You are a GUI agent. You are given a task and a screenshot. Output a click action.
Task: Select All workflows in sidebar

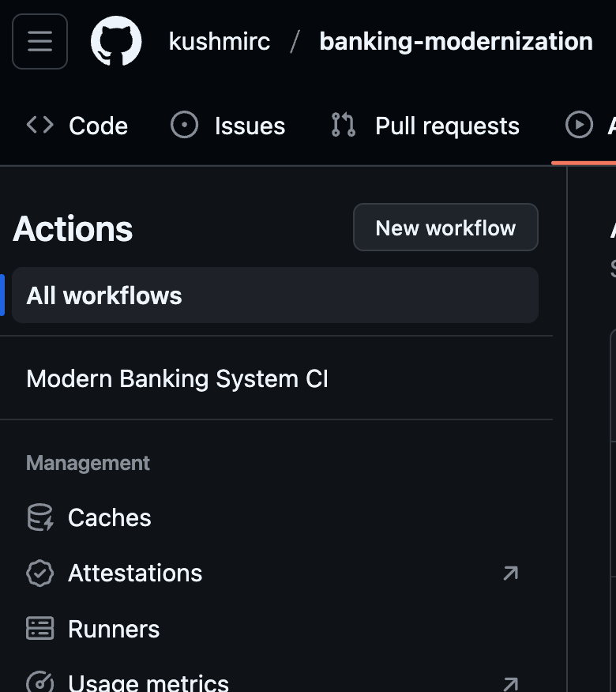[x=276, y=295]
